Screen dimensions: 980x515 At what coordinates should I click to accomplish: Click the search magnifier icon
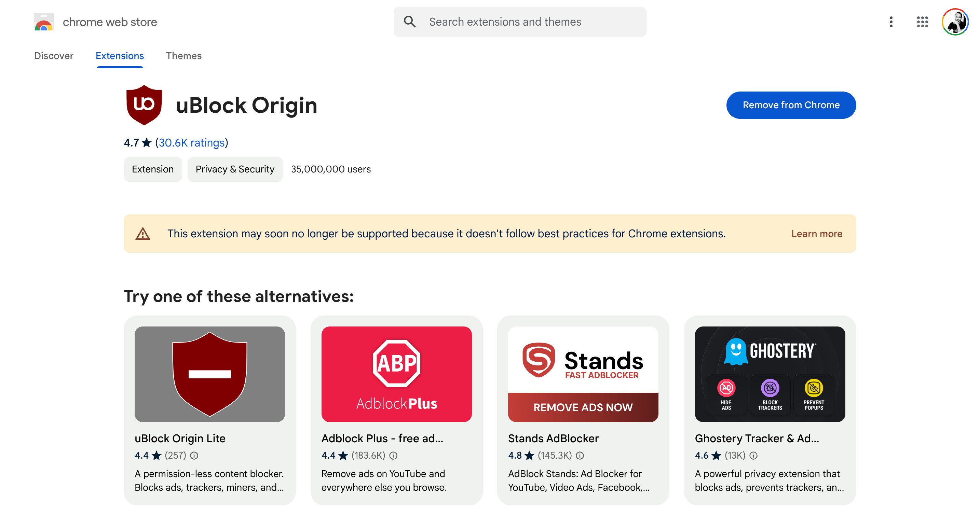pyautogui.click(x=409, y=22)
